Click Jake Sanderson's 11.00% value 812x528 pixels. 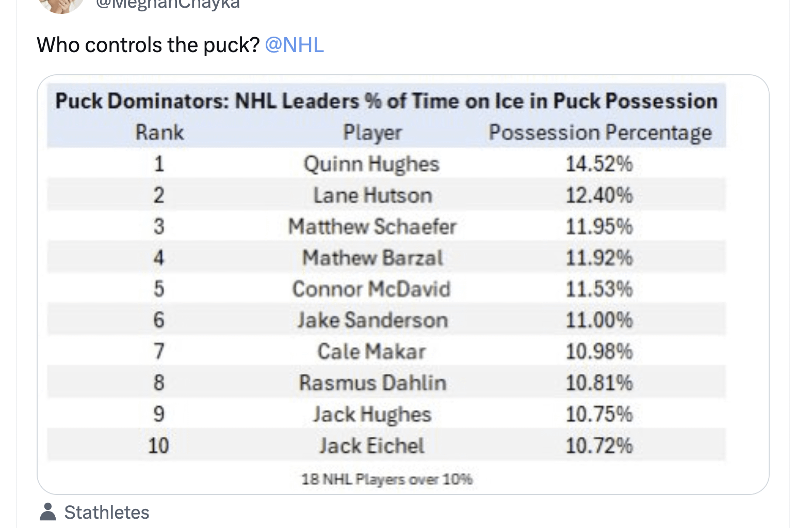[598, 320]
